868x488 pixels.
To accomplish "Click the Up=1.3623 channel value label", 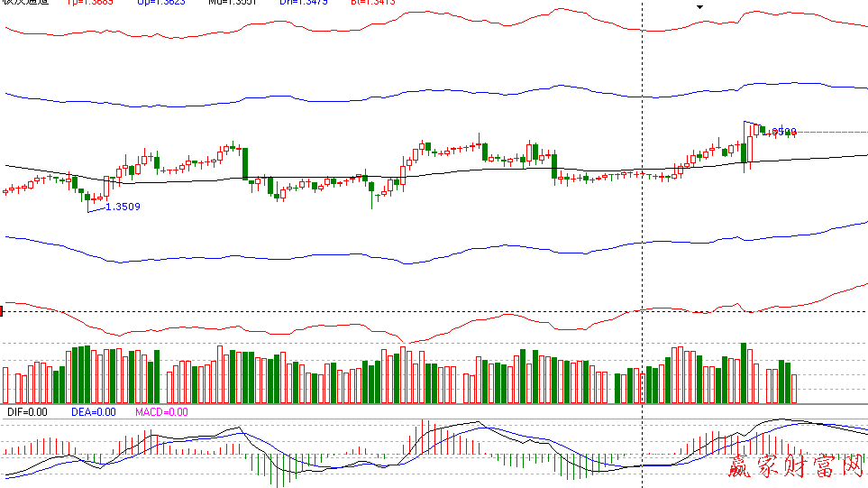I will 161,3.
